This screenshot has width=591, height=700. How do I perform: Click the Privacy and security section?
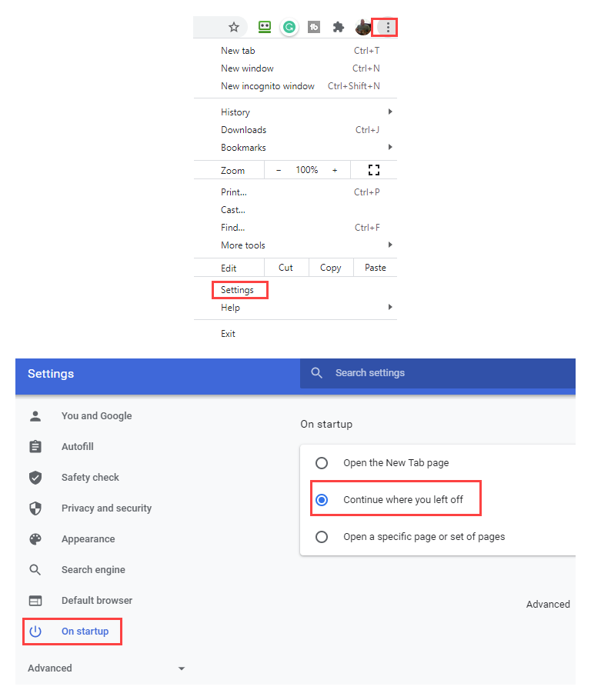(x=106, y=508)
